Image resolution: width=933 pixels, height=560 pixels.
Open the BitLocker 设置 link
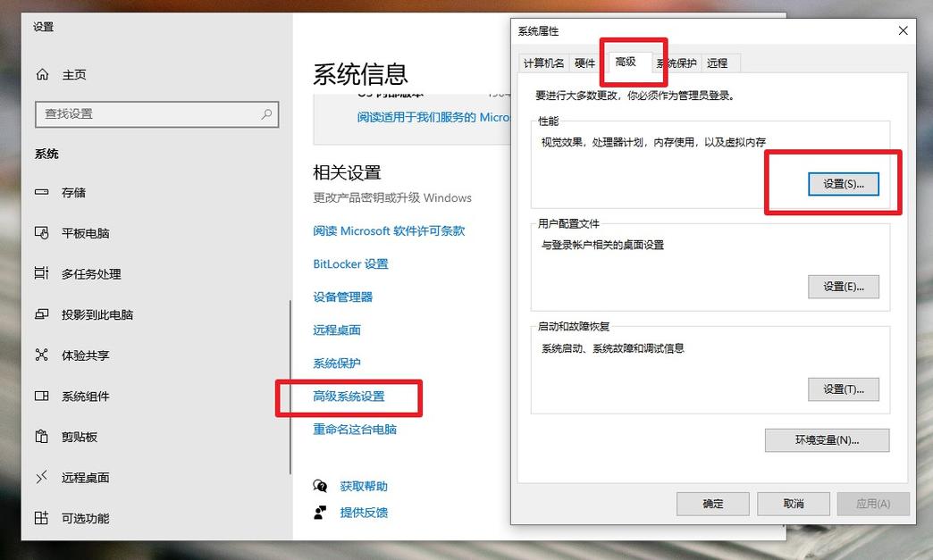click(x=350, y=264)
